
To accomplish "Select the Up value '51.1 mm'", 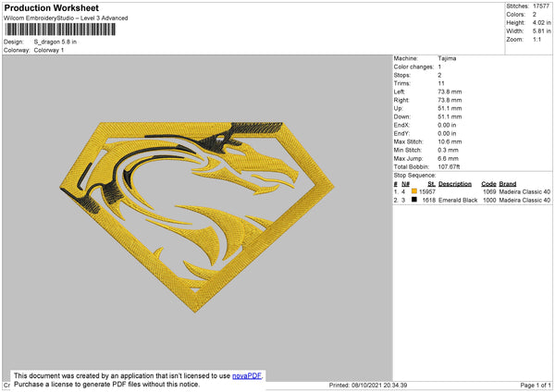I will click(x=450, y=108).
